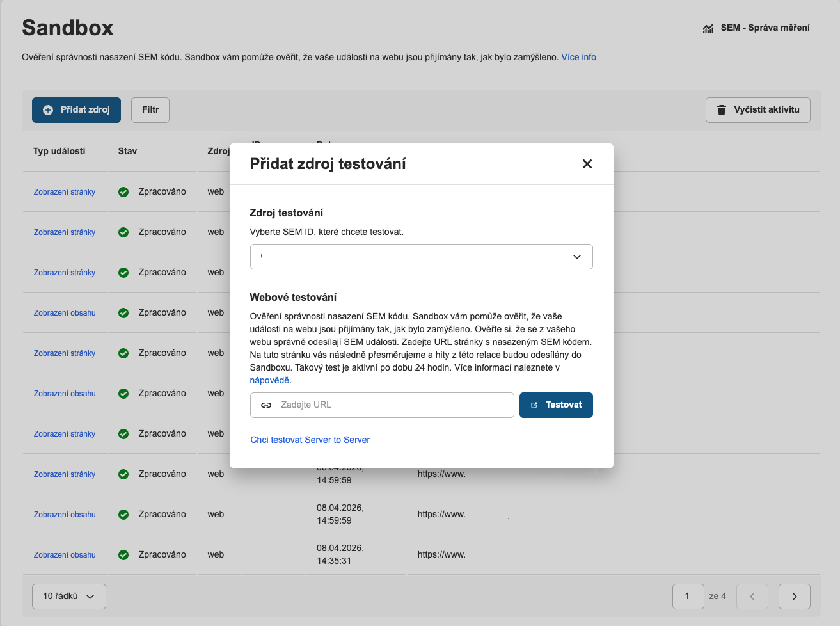Click the Přidat zdroj button
This screenshot has height=626, width=840.
[76, 110]
